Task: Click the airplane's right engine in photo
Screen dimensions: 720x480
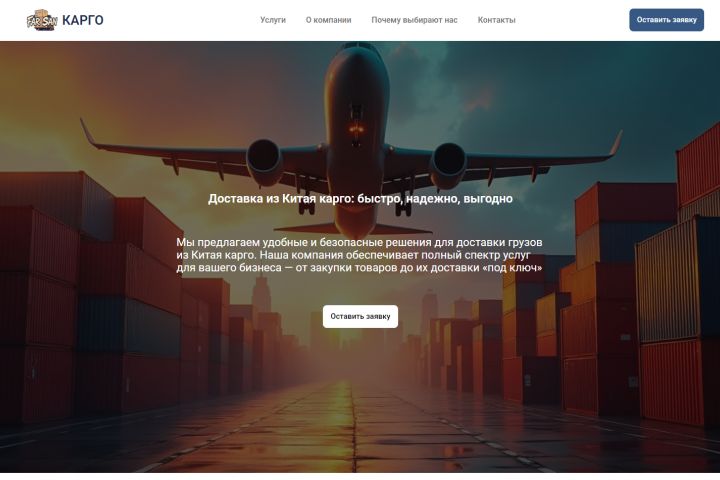Action: [x=449, y=165]
